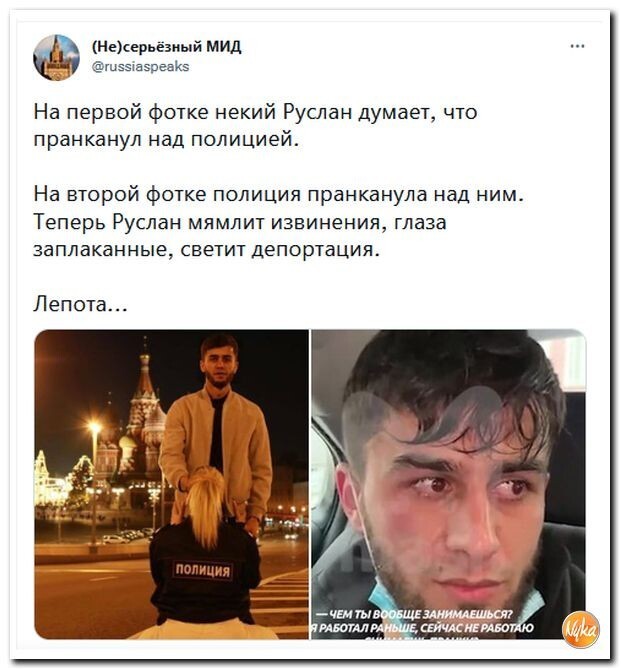This screenshot has height=670, width=621.
Task: Open the @russiaspeaks handle link
Action: 141,67
